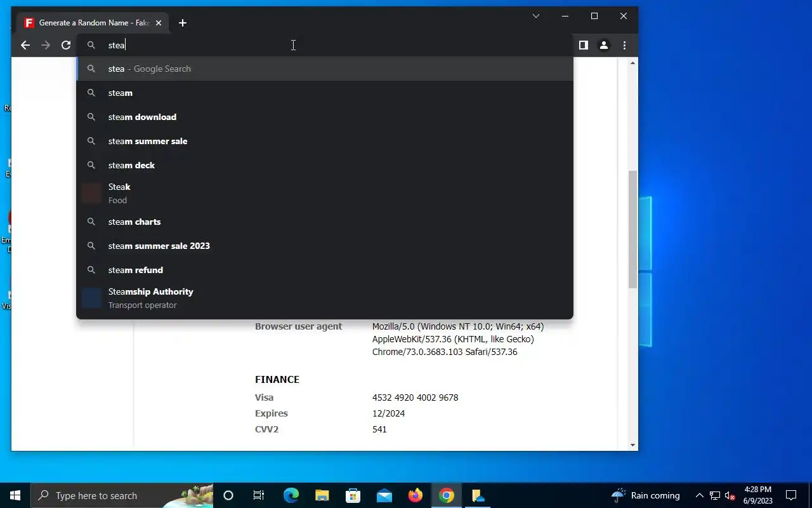Open Microsoft Store from the taskbar

353,495
